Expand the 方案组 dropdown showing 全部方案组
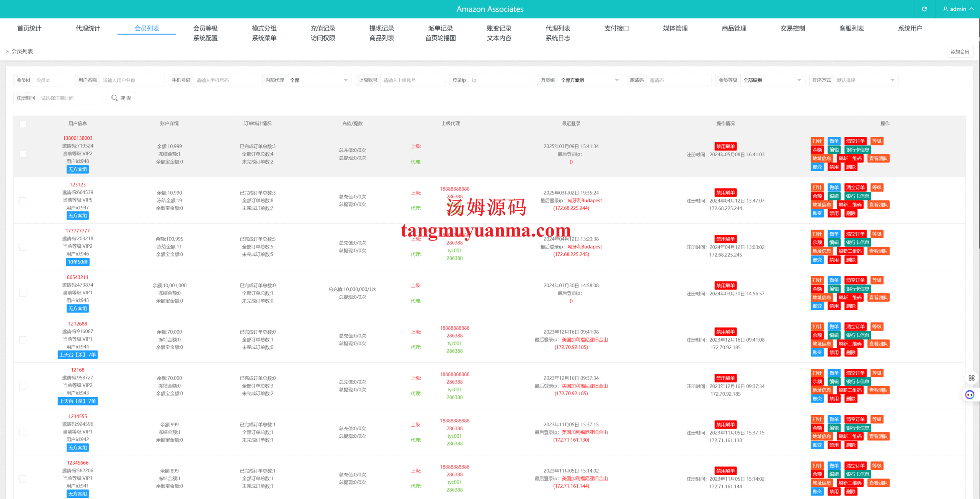Viewport: 980px width, 499px height. 590,80
